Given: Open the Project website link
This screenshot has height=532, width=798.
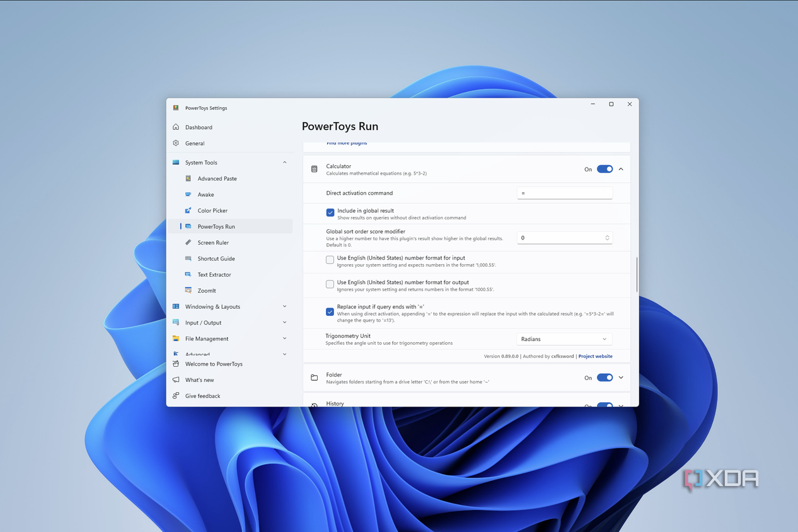Looking at the screenshot, I should click(x=595, y=356).
